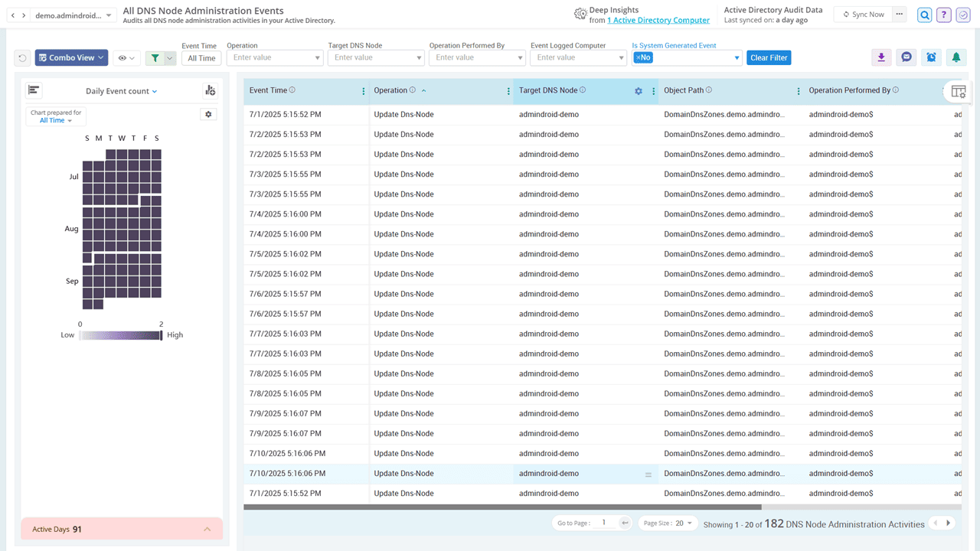Click the export/download report icon

coord(880,57)
